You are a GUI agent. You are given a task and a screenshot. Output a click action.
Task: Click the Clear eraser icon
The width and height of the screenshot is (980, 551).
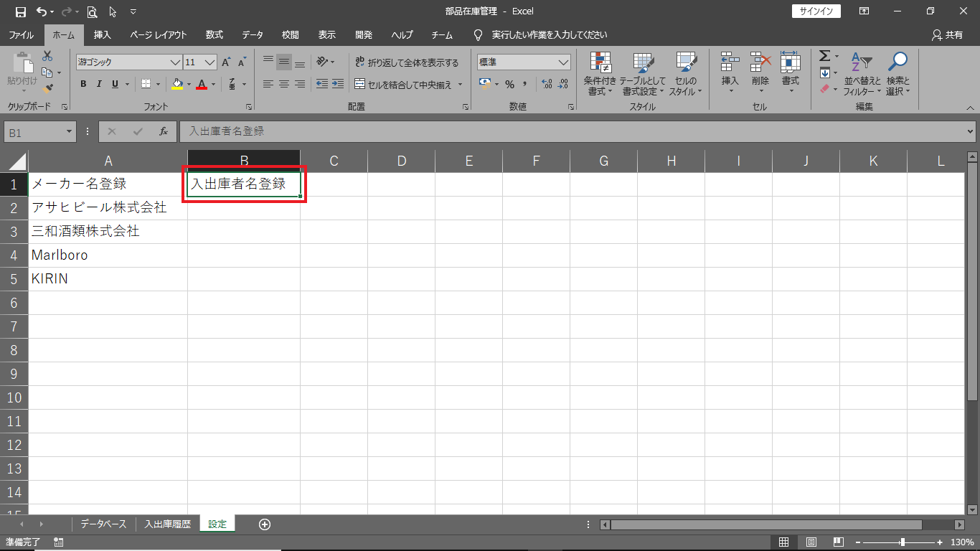(x=825, y=89)
